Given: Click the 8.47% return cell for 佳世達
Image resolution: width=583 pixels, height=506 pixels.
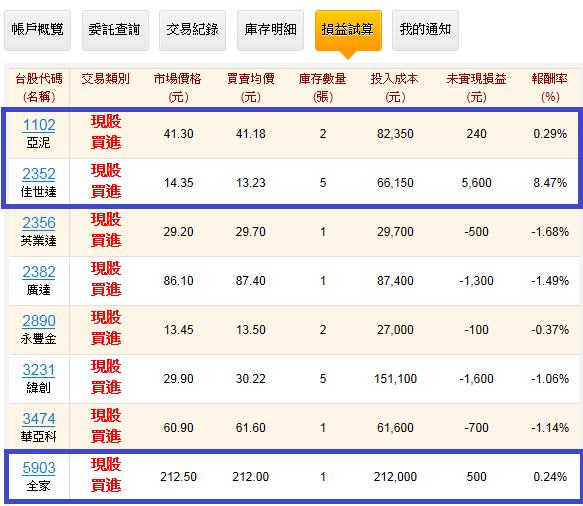Looking at the screenshot, I should click(550, 183).
